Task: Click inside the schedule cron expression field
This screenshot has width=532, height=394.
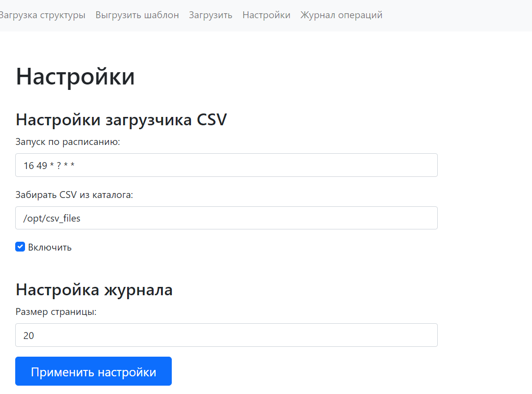Action: (226, 165)
